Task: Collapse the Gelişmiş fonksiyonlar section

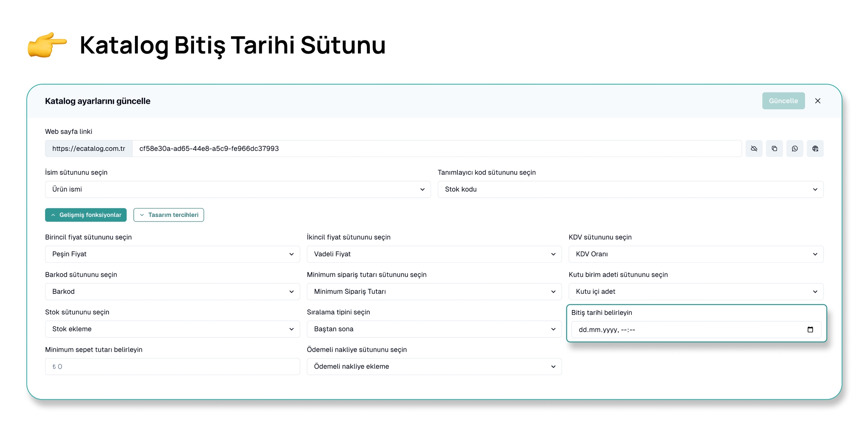Action: pos(86,215)
